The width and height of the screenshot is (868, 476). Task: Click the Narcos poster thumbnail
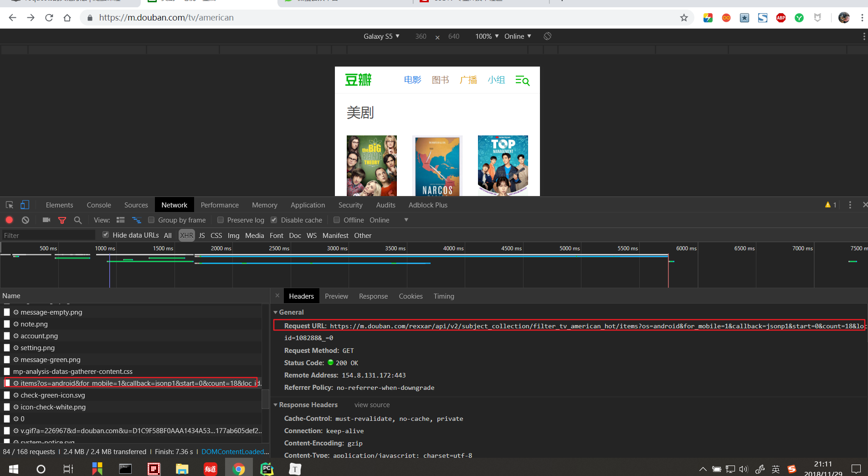437,166
